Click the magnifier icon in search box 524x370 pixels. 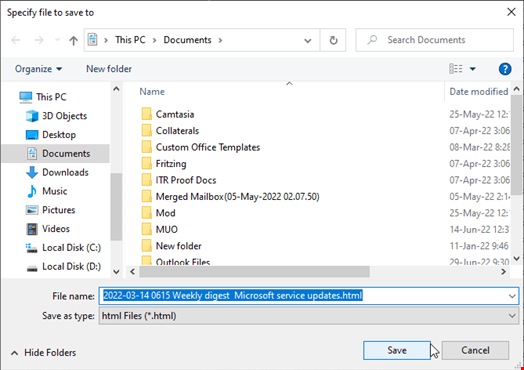coord(372,40)
